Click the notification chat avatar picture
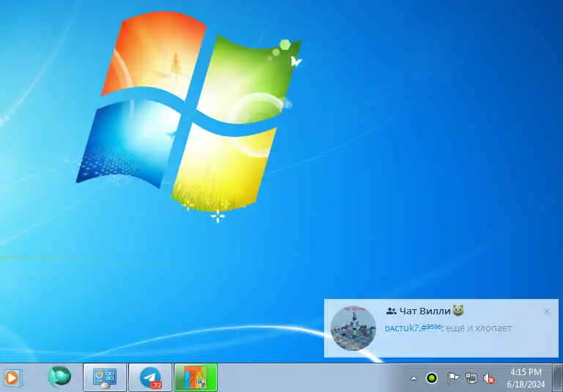The height and width of the screenshot is (392, 563). click(353, 328)
